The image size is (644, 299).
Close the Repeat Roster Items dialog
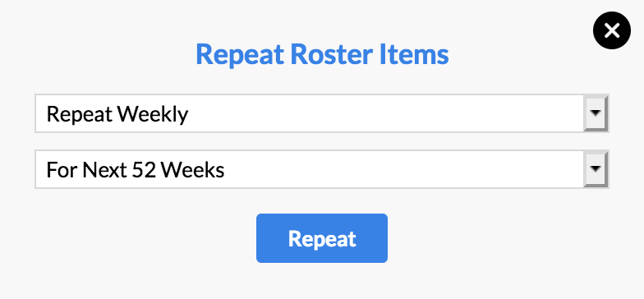[x=611, y=30]
